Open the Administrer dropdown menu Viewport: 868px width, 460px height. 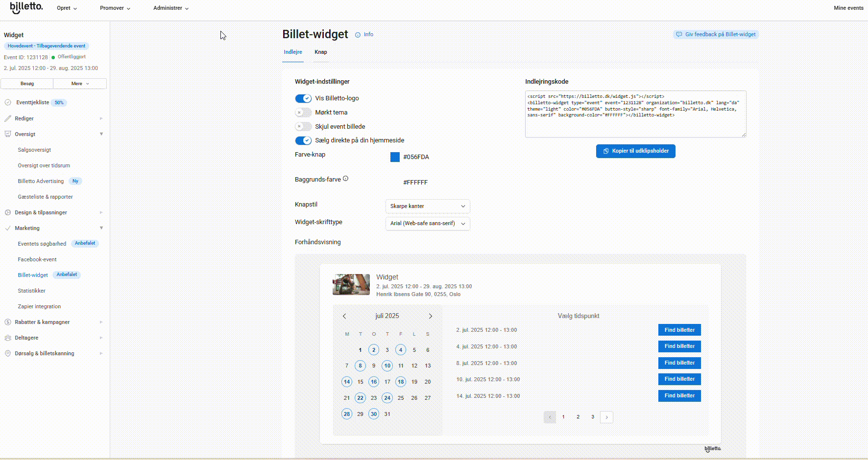(171, 8)
